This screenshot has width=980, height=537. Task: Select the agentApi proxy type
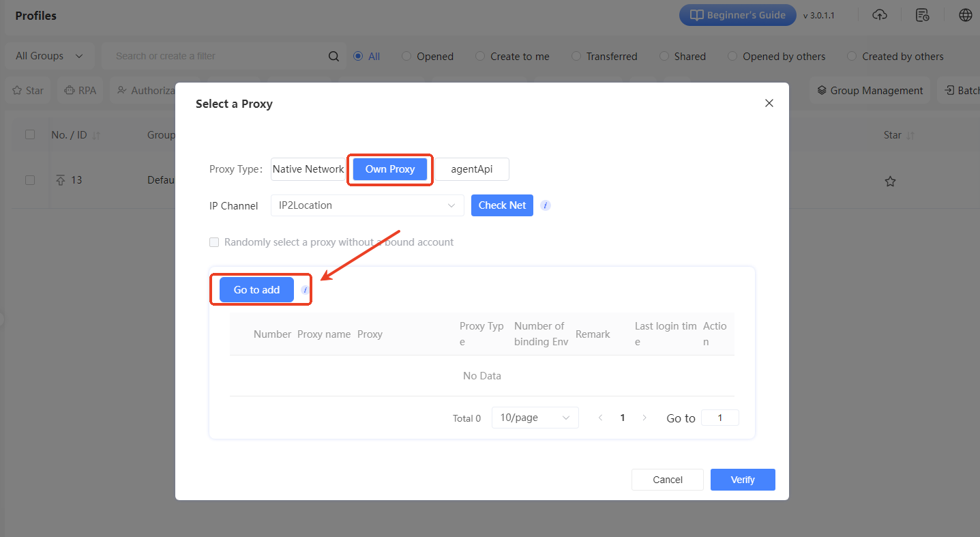click(472, 169)
